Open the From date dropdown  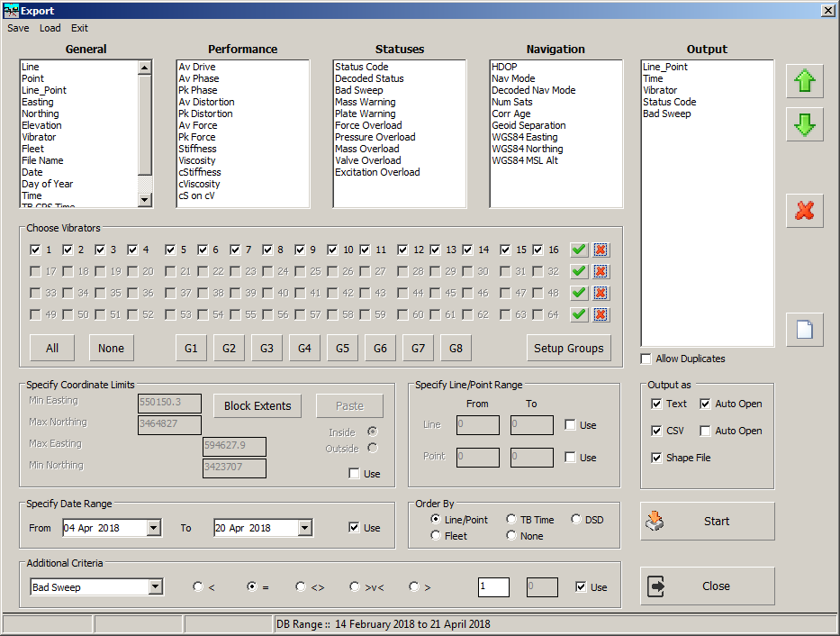point(154,528)
